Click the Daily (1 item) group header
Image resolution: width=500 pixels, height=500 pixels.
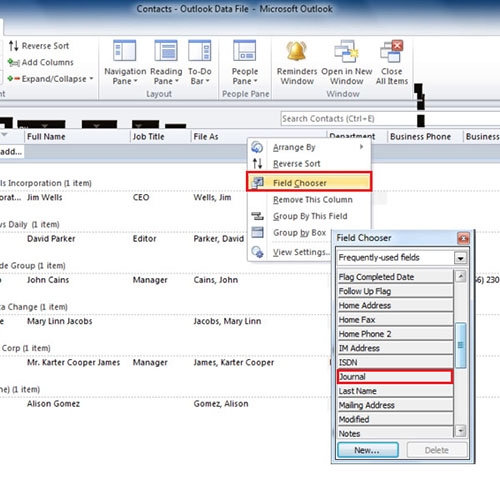(x=30, y=225)
